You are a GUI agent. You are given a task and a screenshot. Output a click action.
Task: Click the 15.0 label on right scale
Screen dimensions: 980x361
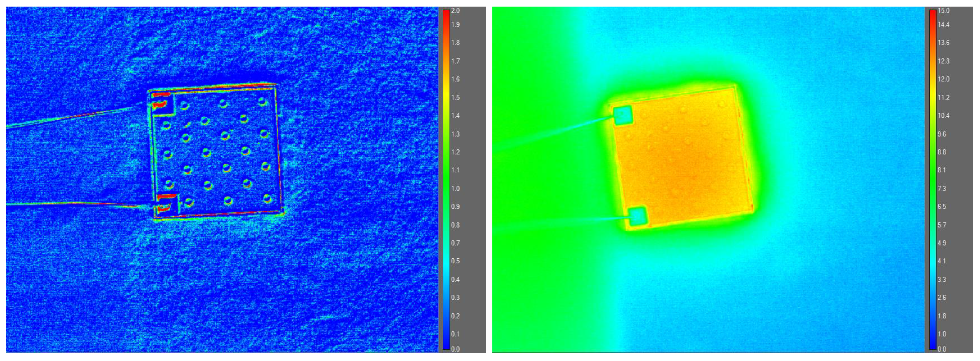click(944, 11)
